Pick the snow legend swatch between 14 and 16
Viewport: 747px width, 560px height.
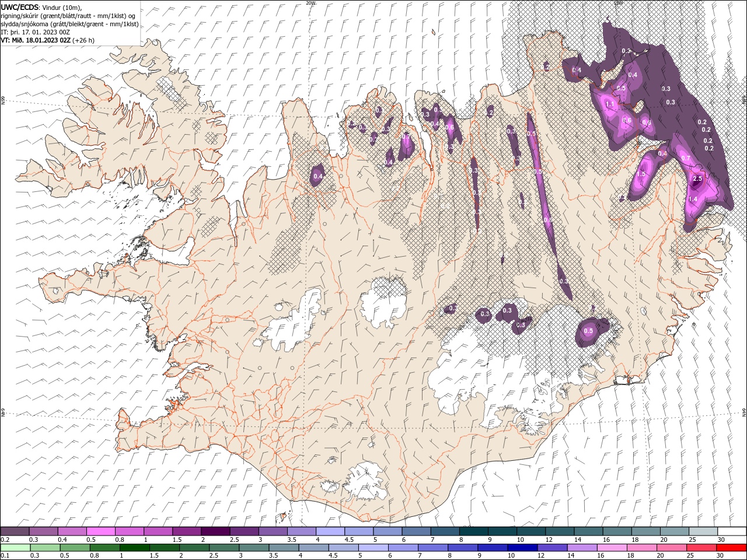click(588, 531)
